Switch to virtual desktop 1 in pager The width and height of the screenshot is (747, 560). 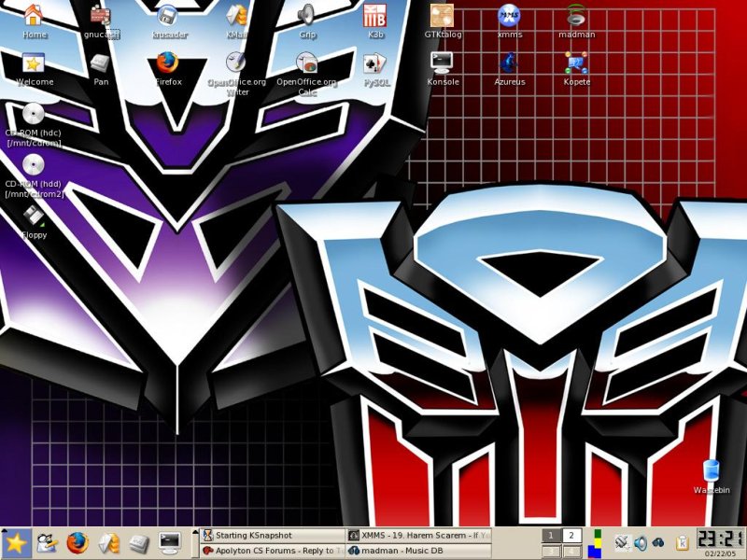pos(552,535)
